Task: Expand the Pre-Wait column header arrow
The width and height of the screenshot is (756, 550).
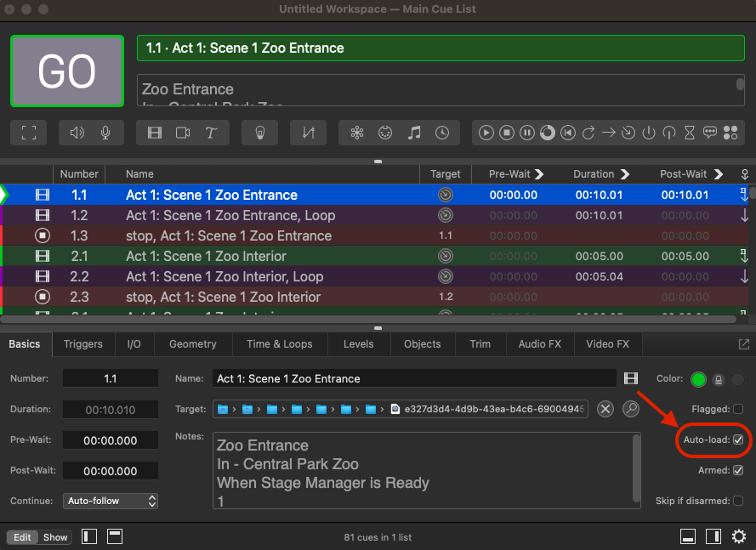Action: click(x=537, y=174)
